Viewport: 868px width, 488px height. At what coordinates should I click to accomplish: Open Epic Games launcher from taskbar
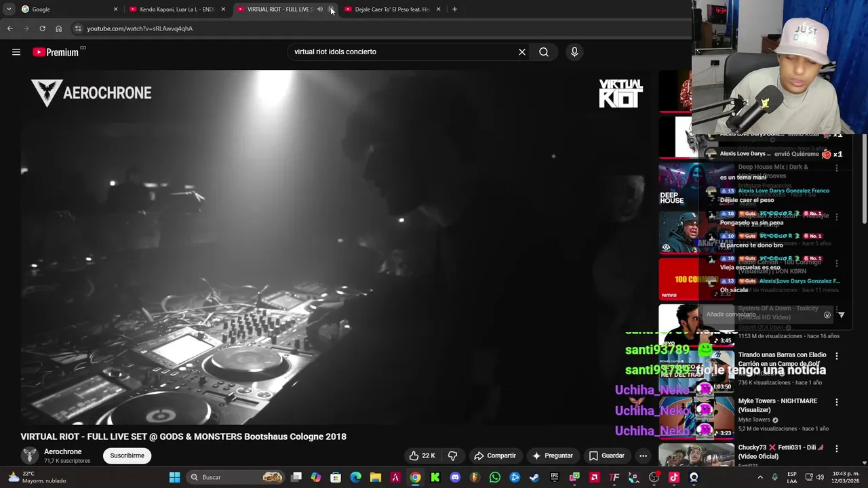pos(554,477)
